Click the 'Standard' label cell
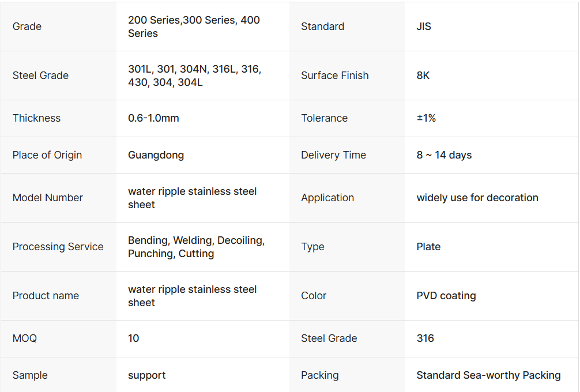The width and height of the screenshot is (580, 392). point(322,27)
